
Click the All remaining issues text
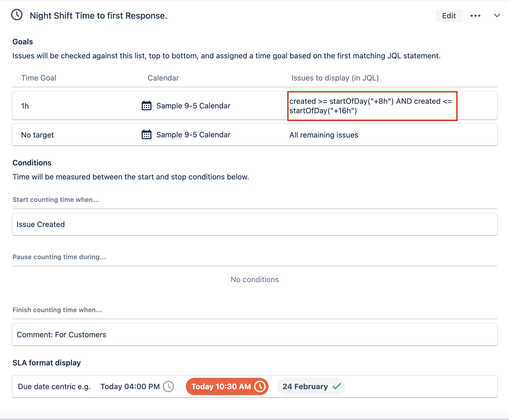point(324,135)
